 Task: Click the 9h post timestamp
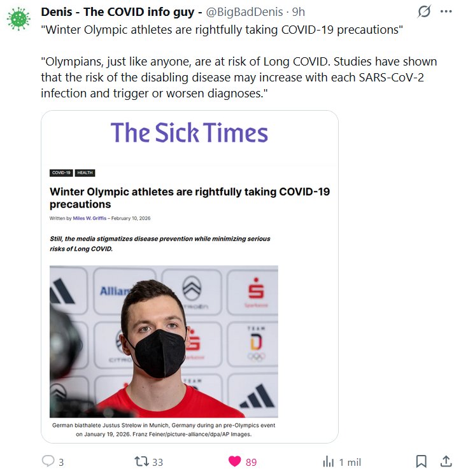point(298,12)
